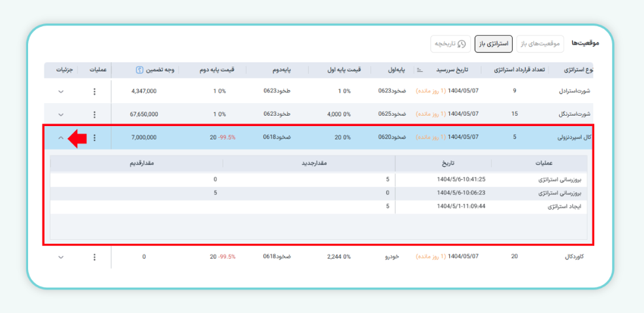644x313 pixels.
Task: Open three-dot actions menu for highlighted 7,000,000 row
Action: pyautogui.click(x=95, y=138)
